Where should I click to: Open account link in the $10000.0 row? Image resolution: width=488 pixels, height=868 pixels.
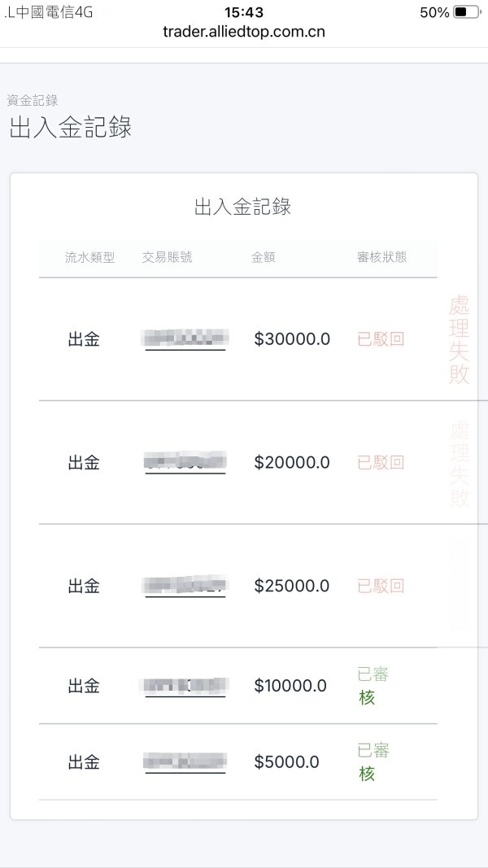tap(185, 686)
